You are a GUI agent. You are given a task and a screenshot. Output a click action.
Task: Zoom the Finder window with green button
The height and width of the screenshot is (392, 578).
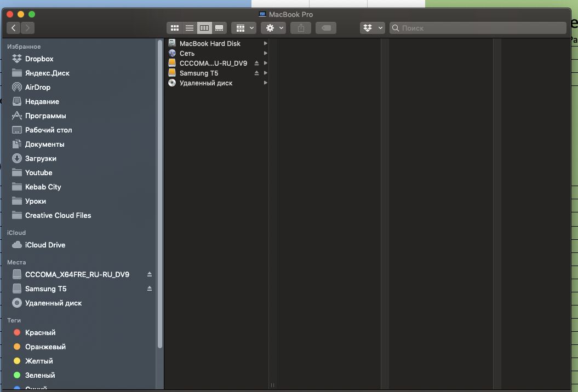tap(32, 14)
